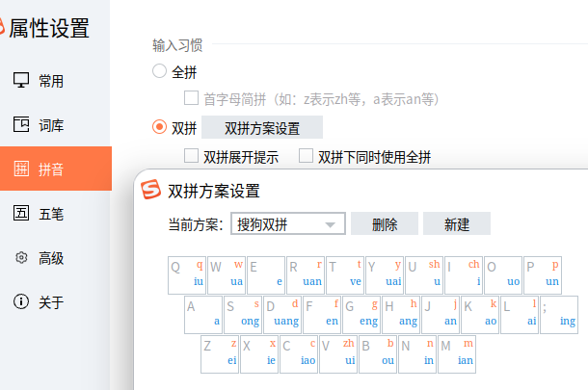Click the Sogou logo in 双拼方案设置 dialog
This screenshot has width=588, height=390.
[150, 189]
